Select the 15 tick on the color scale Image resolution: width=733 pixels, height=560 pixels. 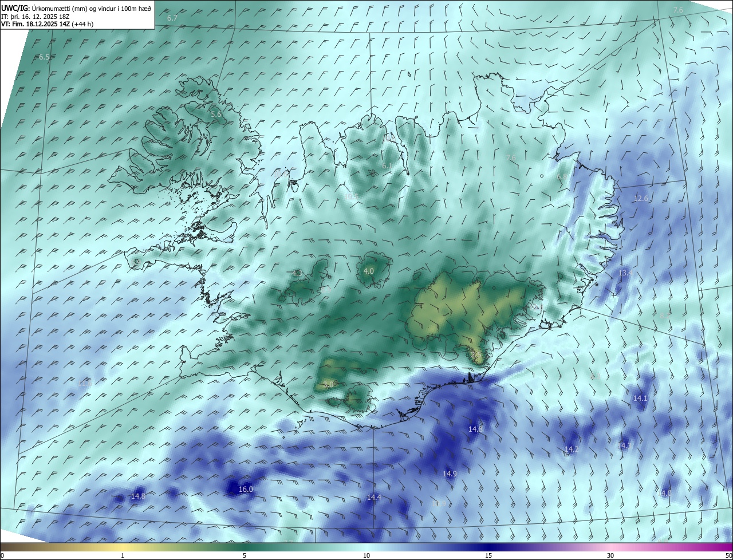[488, 556]
